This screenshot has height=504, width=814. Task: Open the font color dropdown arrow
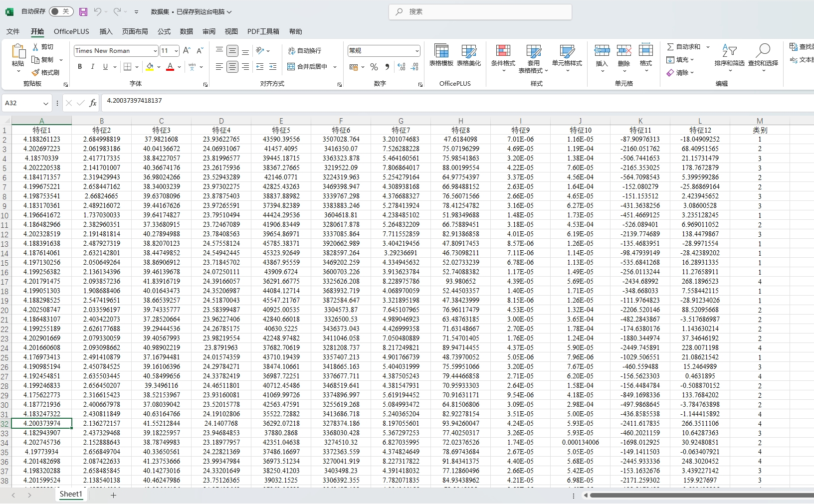(180, 67)
